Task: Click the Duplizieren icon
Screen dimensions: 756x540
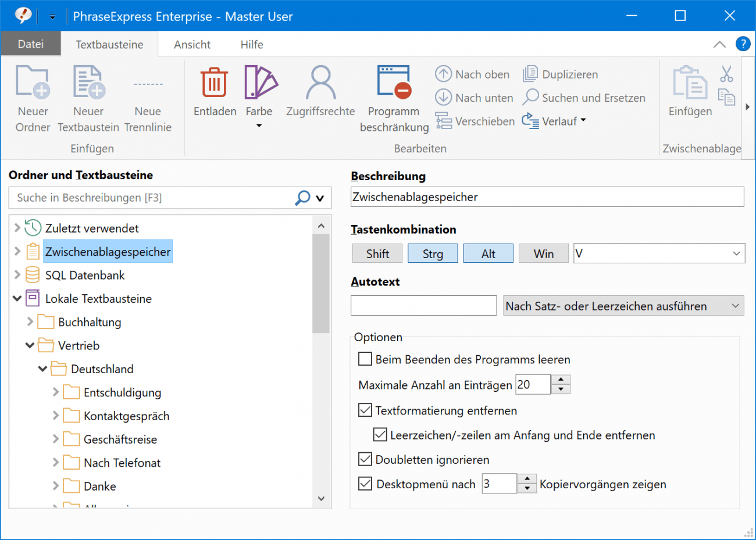Action: point(530,74)
